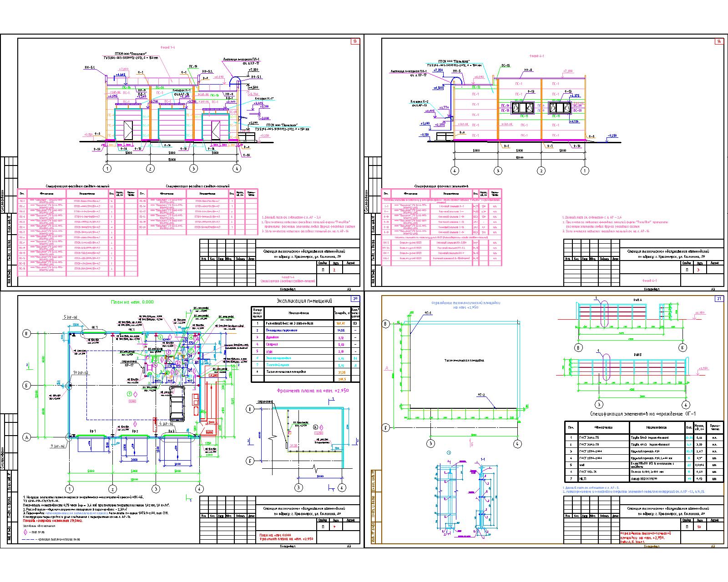This screenshot has height=582, width=728.
Task: Click the circled node "1" marker above detail drawing
Action: [x=449, y=453]
